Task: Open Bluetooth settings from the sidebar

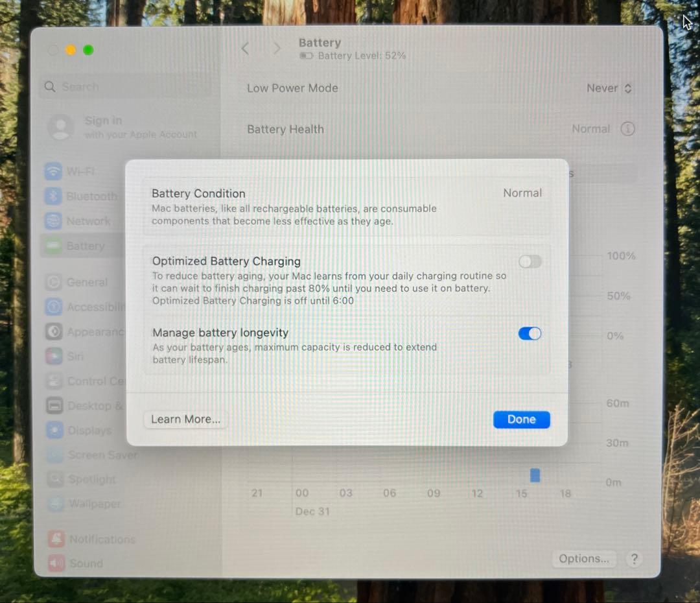Action: [91, 196]
